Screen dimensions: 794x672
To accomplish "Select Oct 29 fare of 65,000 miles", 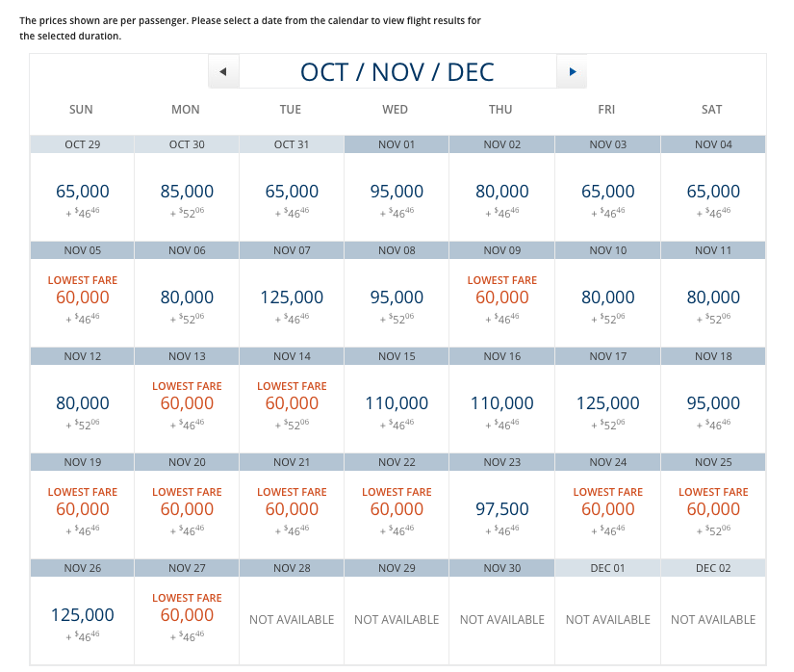I will click(82, 192).
